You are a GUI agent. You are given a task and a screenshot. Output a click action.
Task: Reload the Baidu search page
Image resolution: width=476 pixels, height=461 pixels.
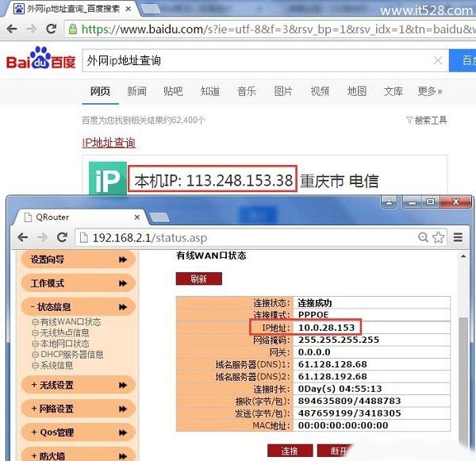click(x=51, y=29)
